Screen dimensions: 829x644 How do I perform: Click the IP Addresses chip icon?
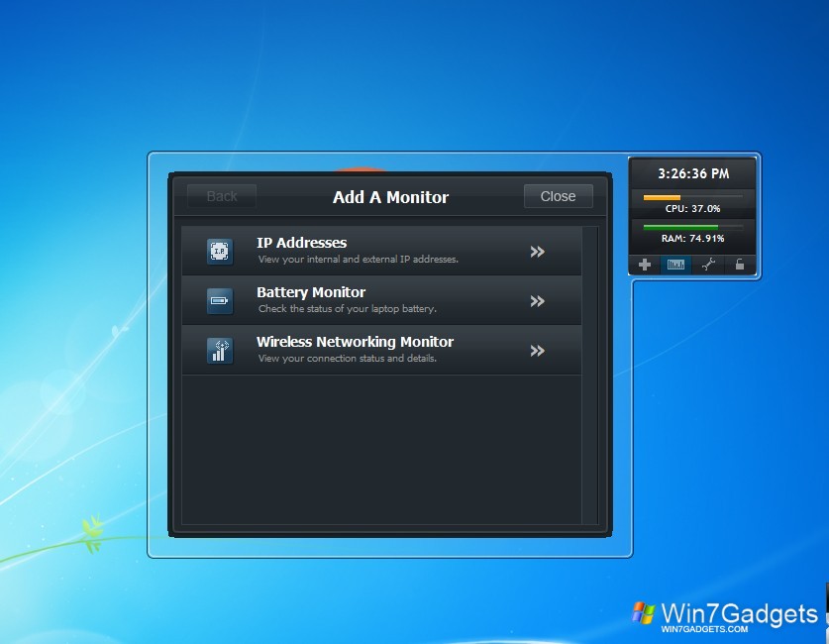(220, 251)
